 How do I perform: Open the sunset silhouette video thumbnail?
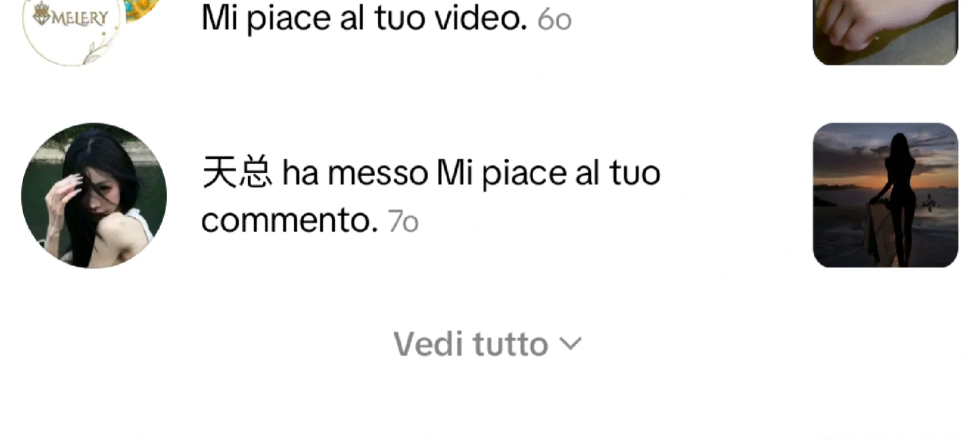(x=885, y=195)
